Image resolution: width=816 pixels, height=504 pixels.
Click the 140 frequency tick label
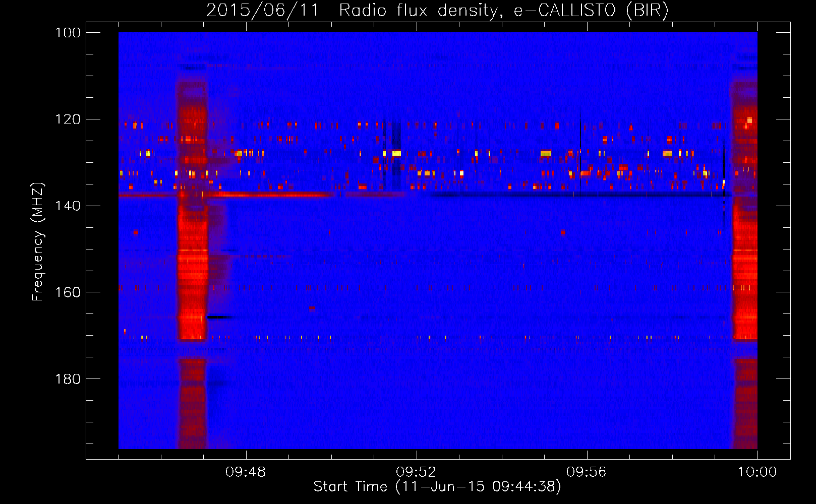[x=68, y=206]
